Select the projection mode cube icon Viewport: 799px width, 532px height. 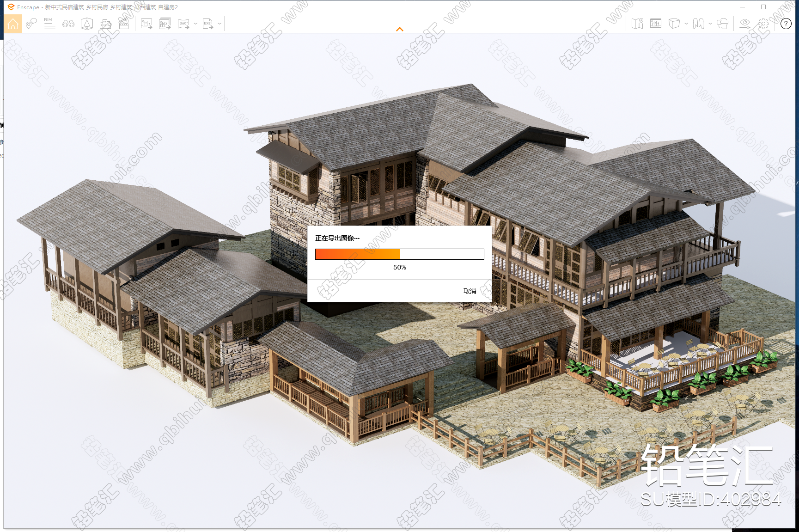point(674,24)
